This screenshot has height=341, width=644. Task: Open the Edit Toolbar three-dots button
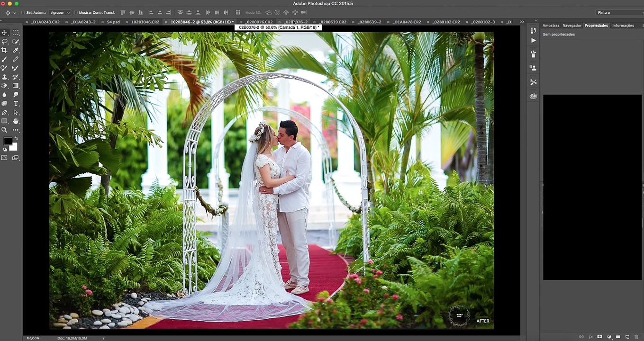point(16,130)
